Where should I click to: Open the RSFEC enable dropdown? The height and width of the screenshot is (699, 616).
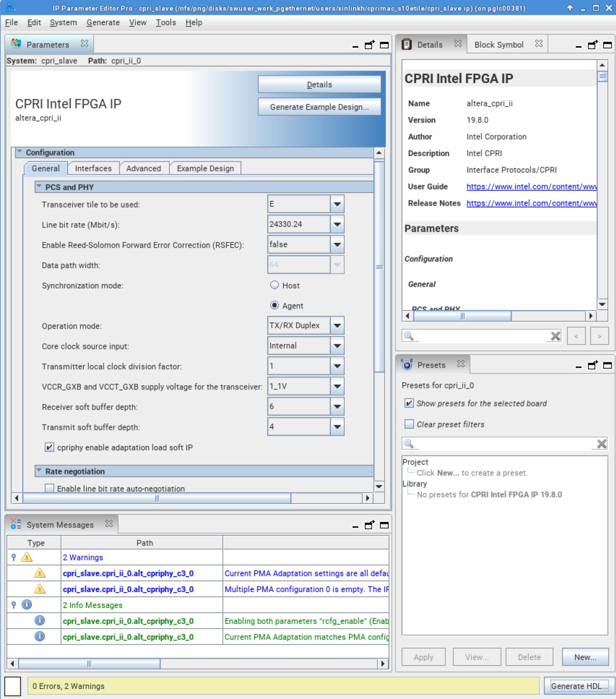[x=337, y=244]
